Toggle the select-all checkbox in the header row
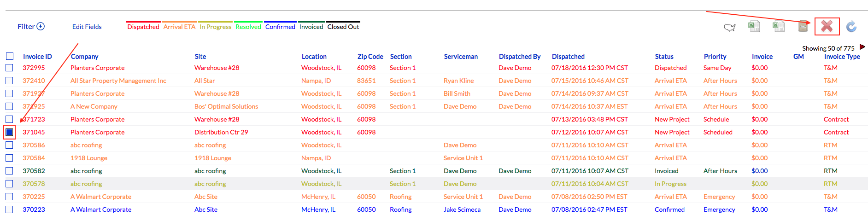The height and width of the screenshot is (215, 868). (x=10, y=56)
